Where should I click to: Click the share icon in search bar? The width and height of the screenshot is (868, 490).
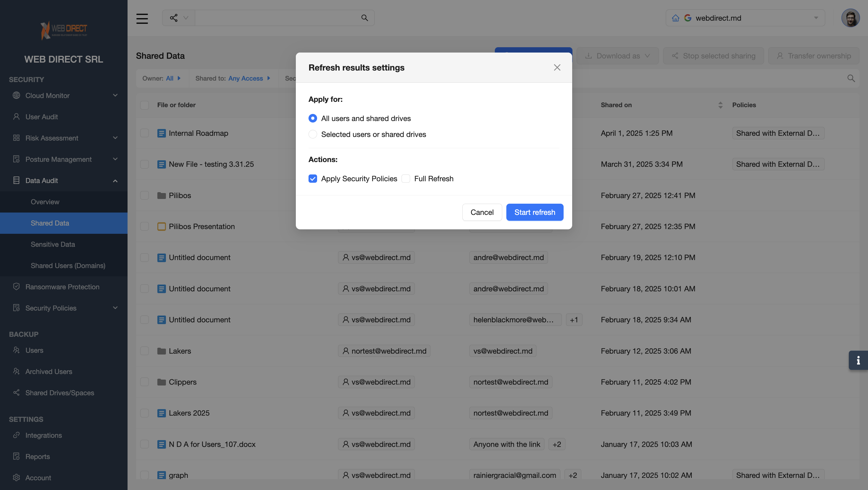(174, 18)
